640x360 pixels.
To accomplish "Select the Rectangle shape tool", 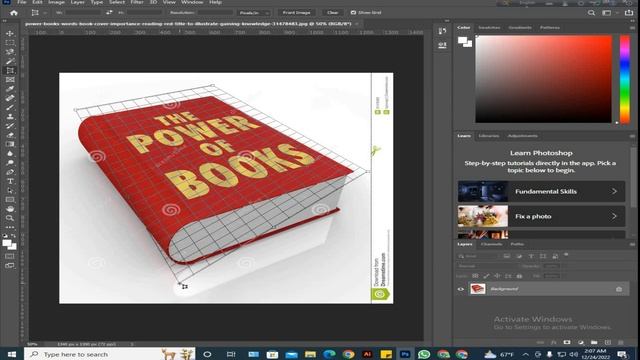I will coord(10,200).
